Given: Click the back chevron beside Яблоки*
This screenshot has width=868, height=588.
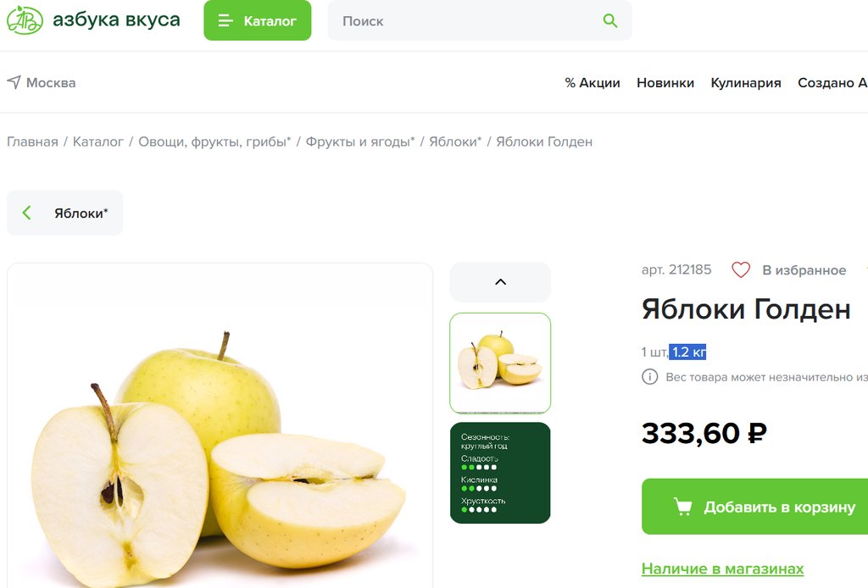Looking at the screenshot, I should [x=26, y=213].
